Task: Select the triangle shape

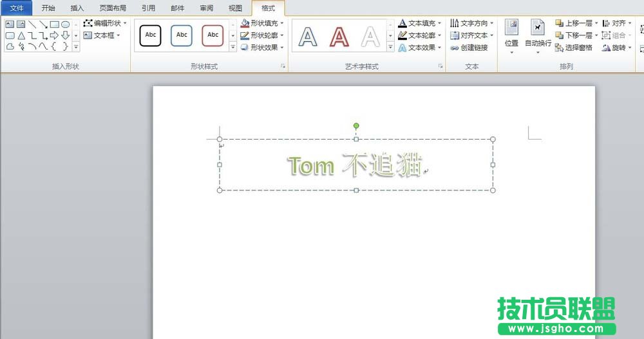Action: click(x=21, y=36)
